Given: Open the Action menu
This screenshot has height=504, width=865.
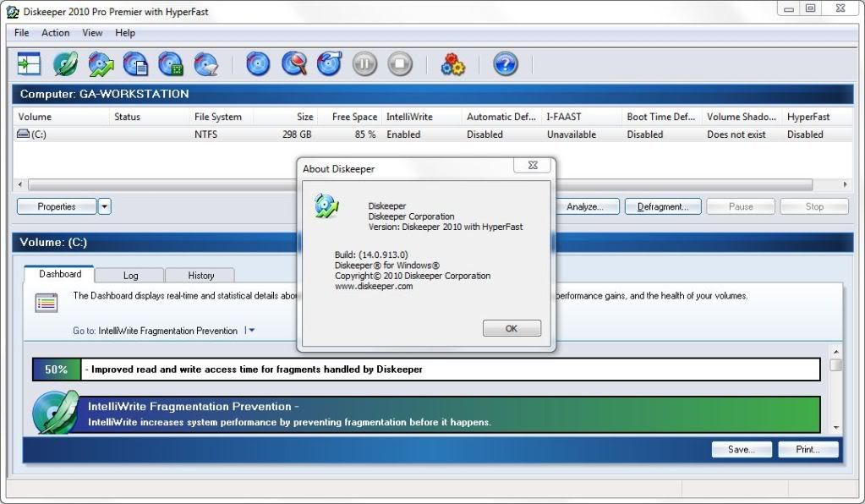Looking at the screenshot, I should [x=56, y=33].
